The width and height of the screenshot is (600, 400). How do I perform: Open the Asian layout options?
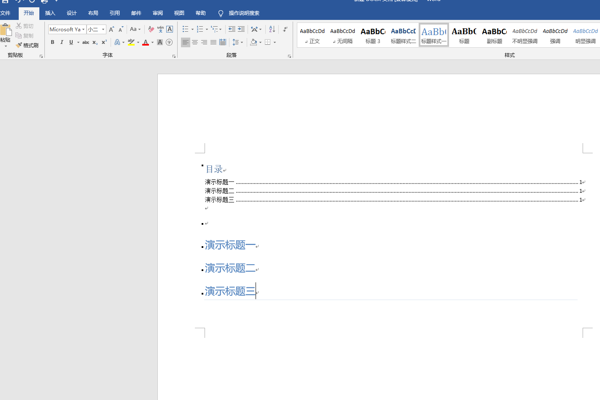click(254, 29)
